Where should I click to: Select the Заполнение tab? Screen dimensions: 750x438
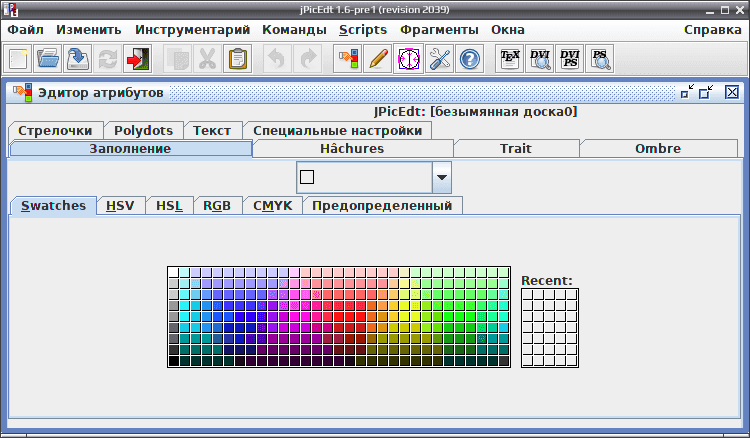130,149
